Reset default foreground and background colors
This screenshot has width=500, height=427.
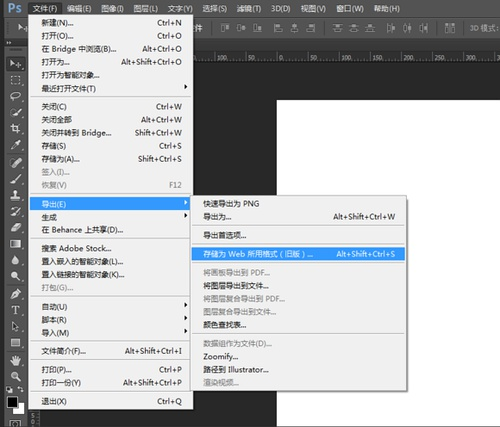(9, 389)
